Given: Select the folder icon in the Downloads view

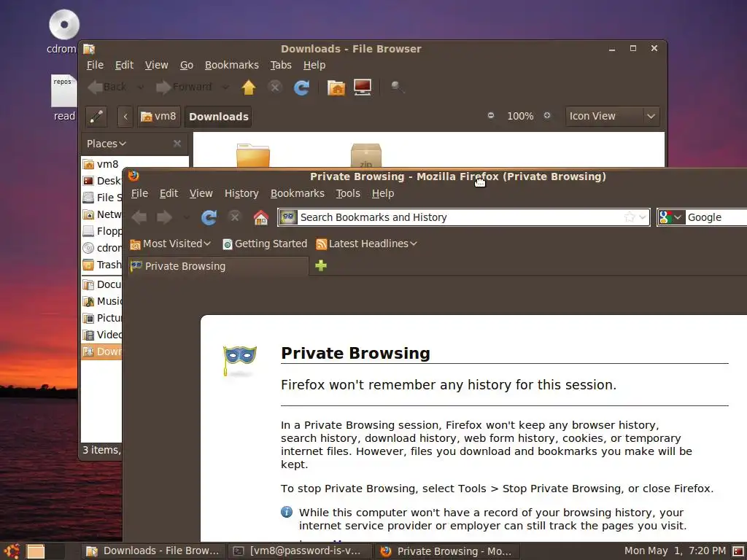Looking at the screenshot, I should pyautogui.click(x=253, y=155).
